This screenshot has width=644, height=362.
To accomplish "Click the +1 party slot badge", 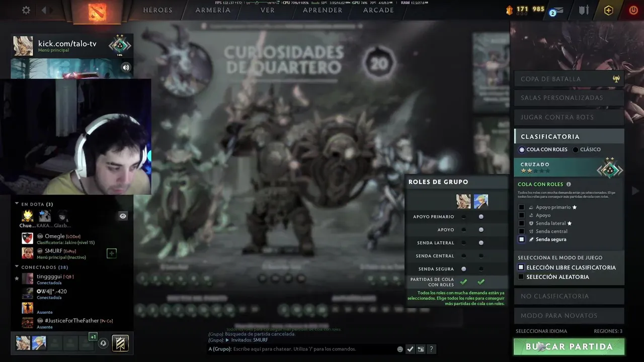I will tap(93, 337).
